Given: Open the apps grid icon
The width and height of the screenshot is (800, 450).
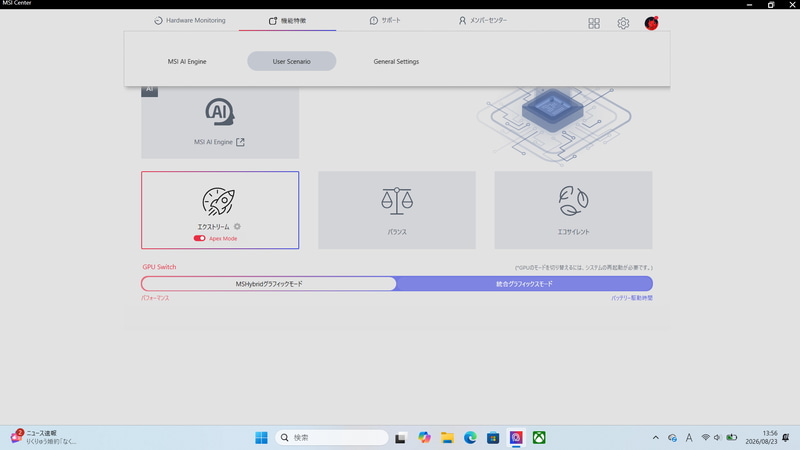Looking at the screenshot, I should (594, 23).
